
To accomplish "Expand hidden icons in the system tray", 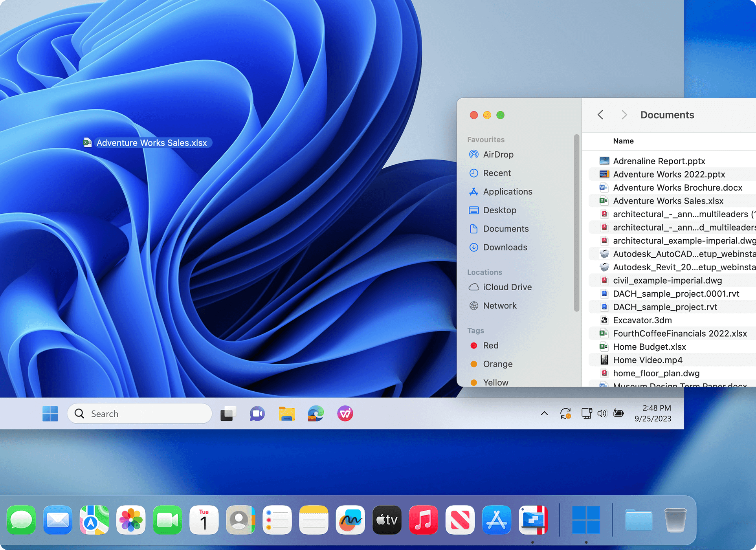I will 544,413.
